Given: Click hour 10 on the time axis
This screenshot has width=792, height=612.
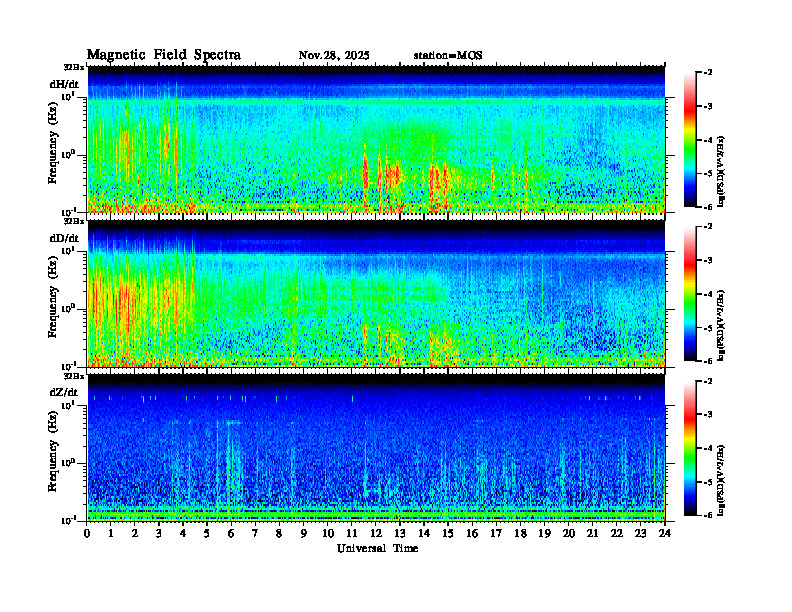Looking at the screenshot, I should point(328,533).
